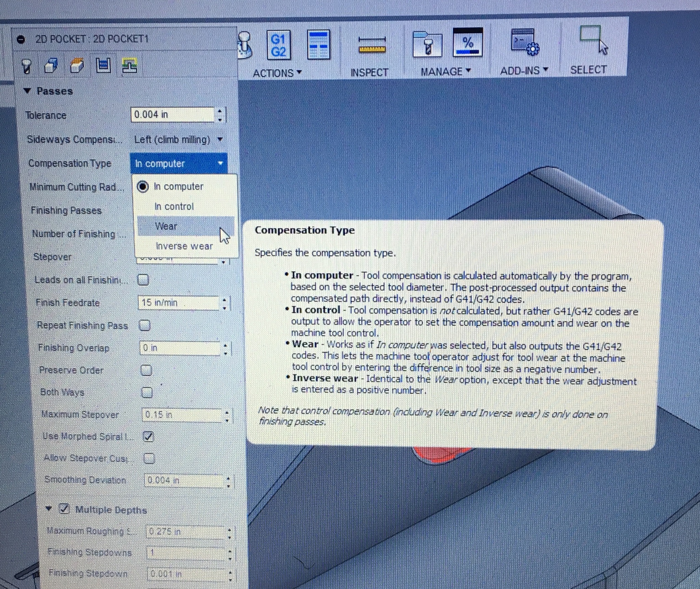Open the setup sheet icon in Actions
The image size is (700, 589).
[x=318, y=45]
